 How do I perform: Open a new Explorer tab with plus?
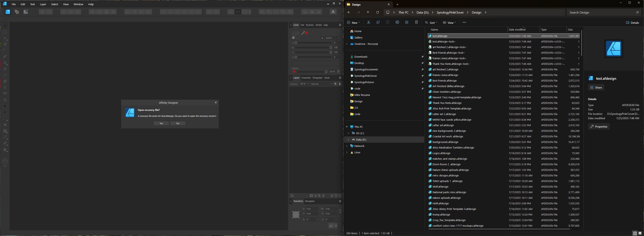[x=397, y=5]
